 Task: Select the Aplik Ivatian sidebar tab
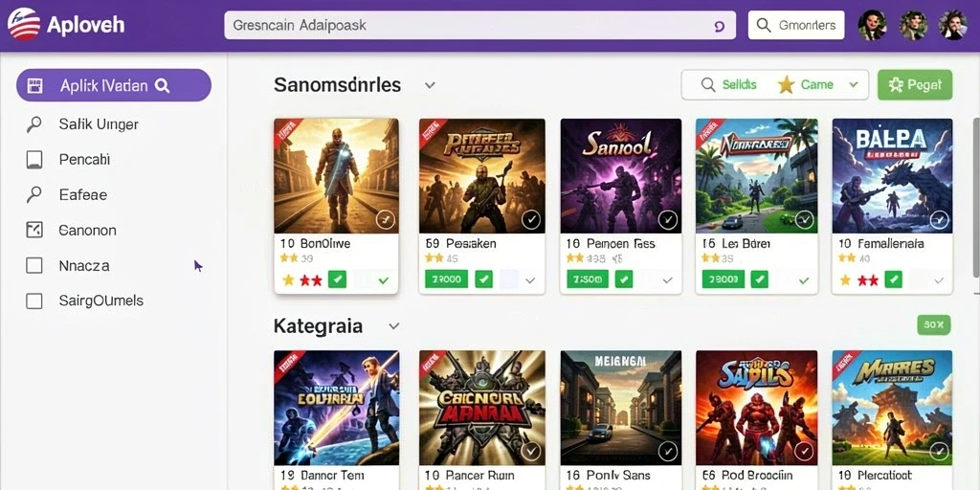pyautogui.click(x=114, y=85)
